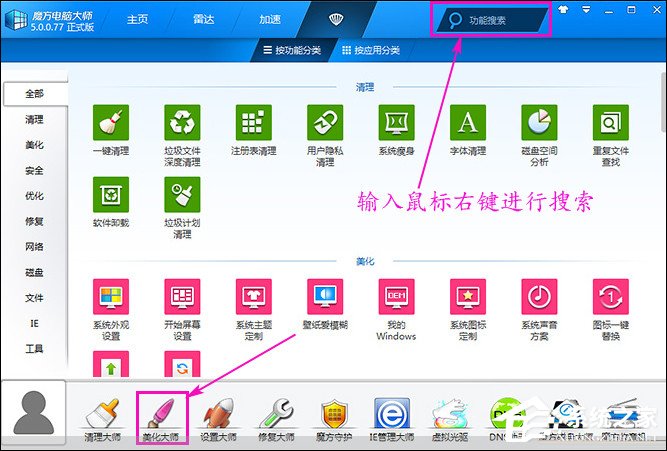
Task: Select 清理 category in sidebar
Action: point(34,120)
